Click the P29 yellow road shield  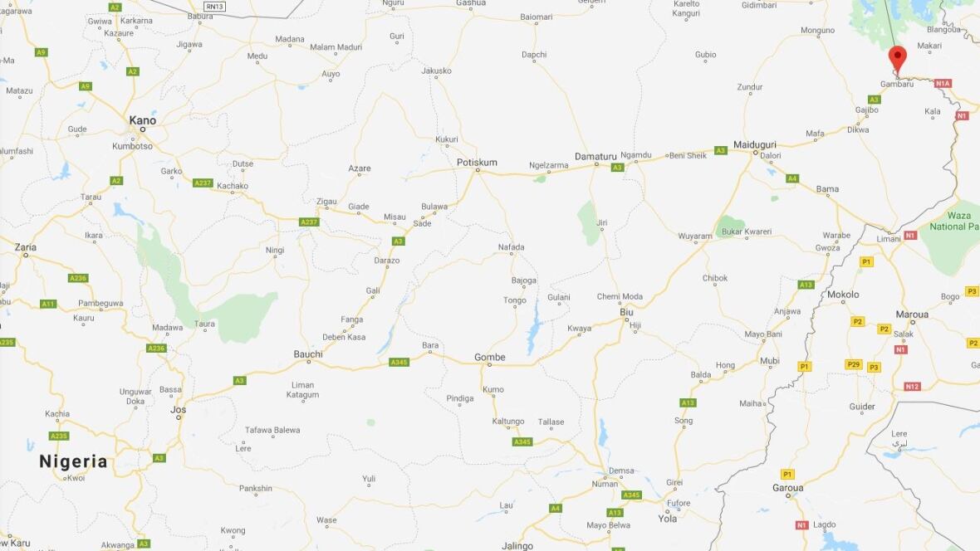coord(853,364)
